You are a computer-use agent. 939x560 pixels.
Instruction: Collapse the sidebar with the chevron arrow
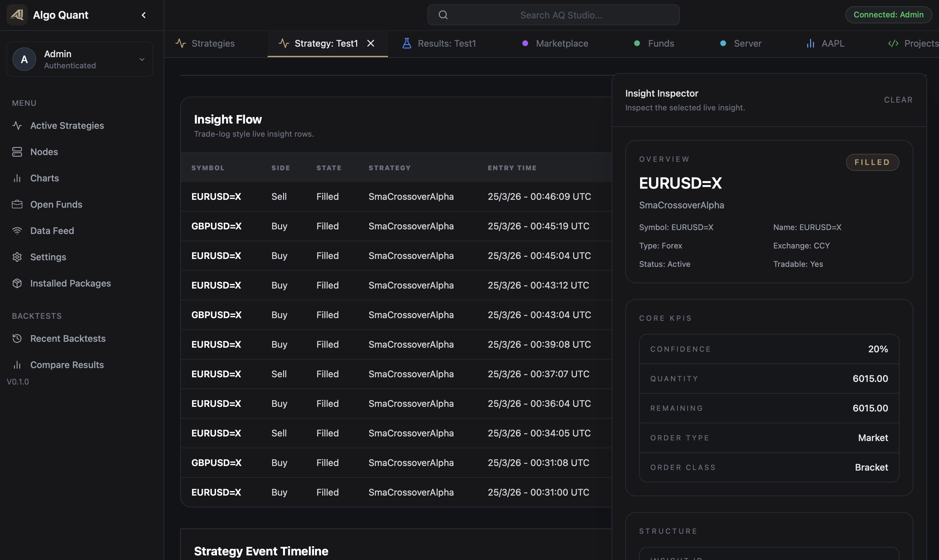[x=143, y=15]
